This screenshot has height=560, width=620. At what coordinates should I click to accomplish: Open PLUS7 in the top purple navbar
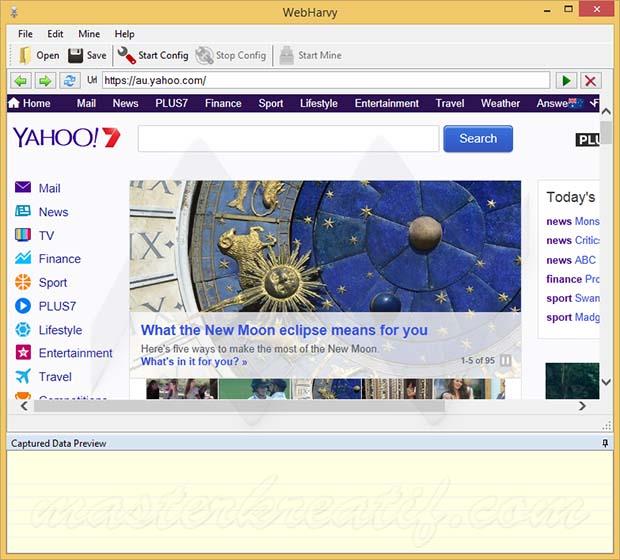click(171, 103)
